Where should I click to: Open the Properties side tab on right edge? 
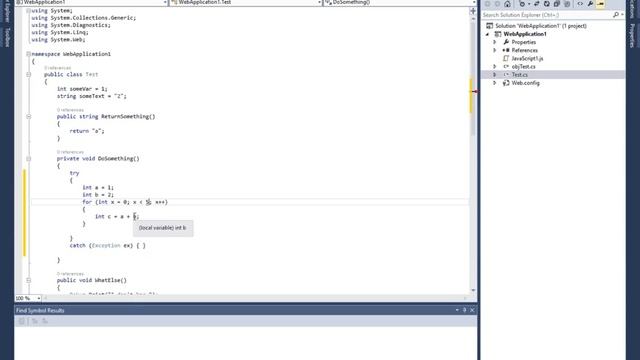[x=633, y=36]
